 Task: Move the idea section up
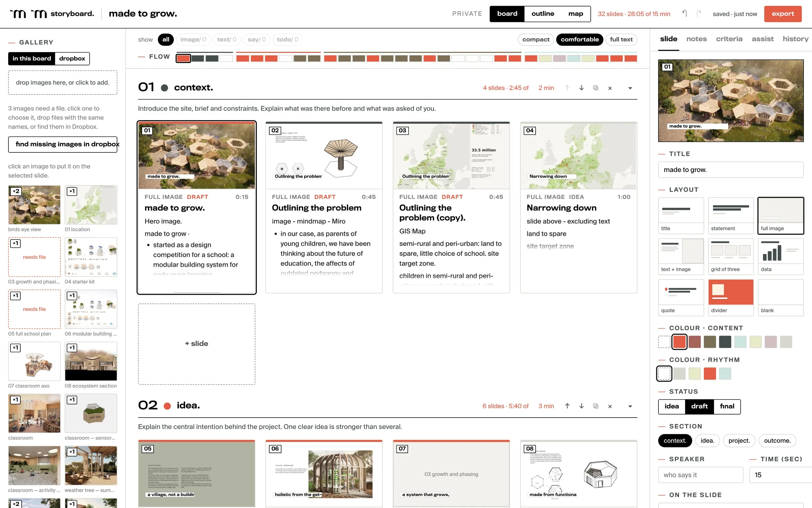tap(567, 406)
